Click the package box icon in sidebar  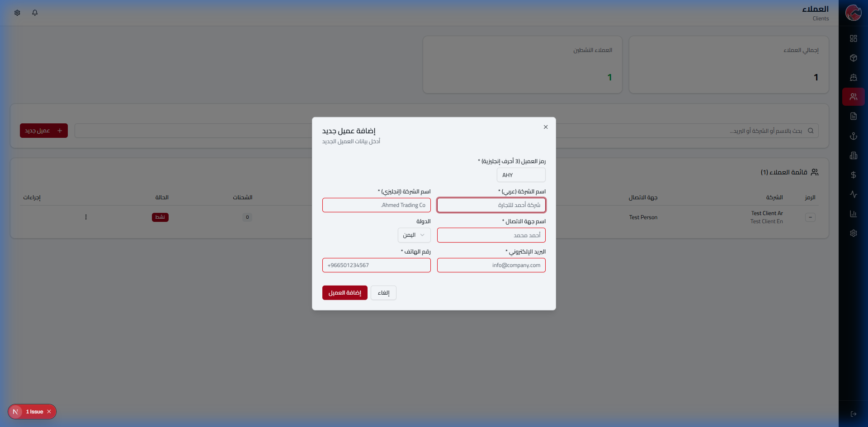853,58
